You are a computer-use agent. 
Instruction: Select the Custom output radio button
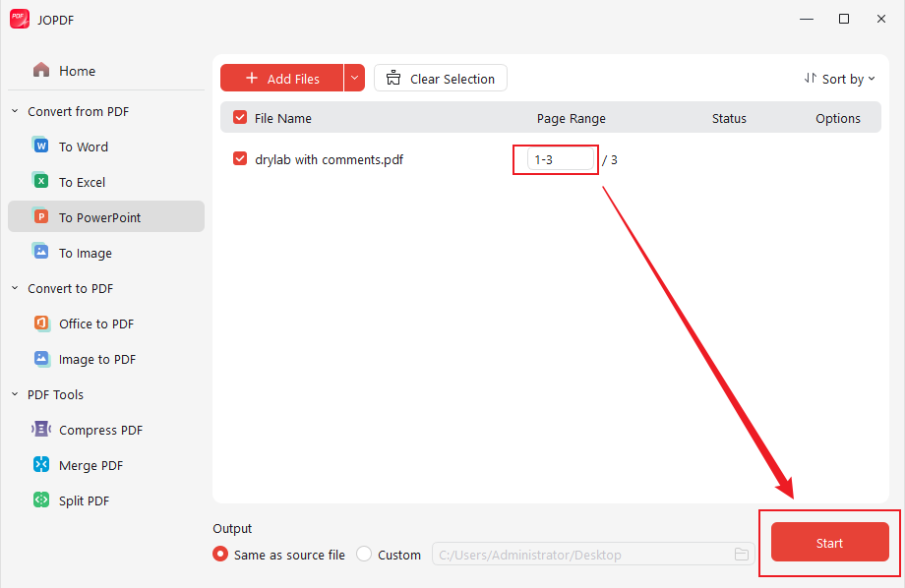(x=363, y=555)
